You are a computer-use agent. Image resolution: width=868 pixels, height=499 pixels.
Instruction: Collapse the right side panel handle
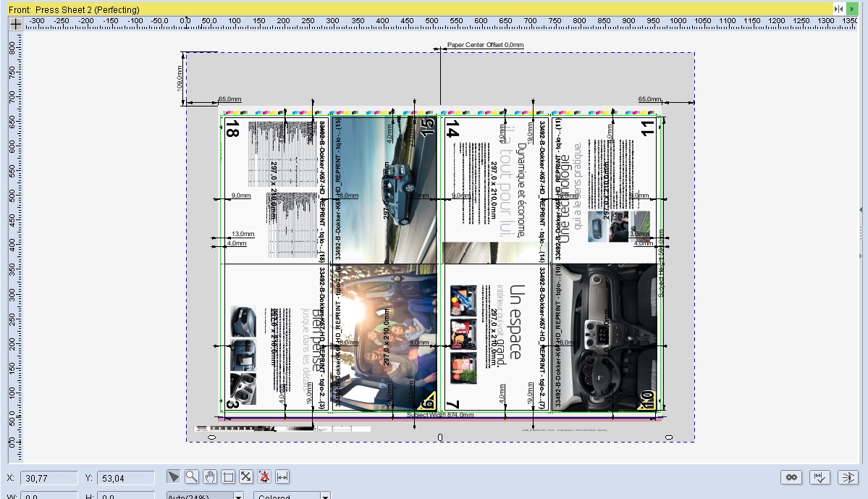(x=861, y=210)
